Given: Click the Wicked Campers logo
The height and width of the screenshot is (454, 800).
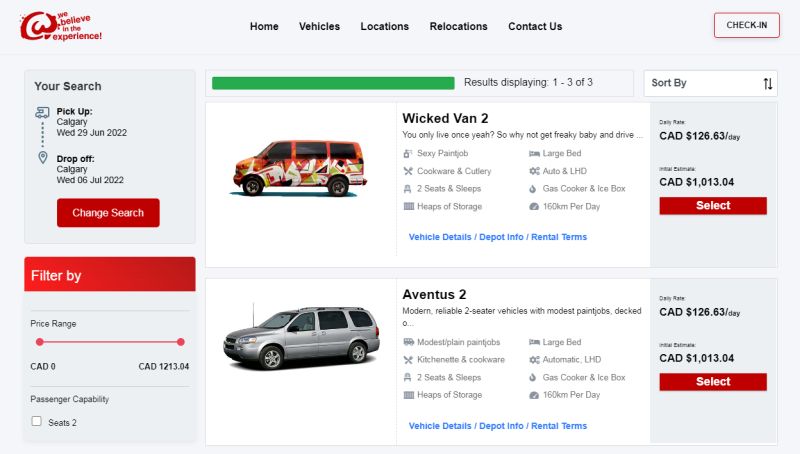Looking at the screenshot, I should (61, 26).
